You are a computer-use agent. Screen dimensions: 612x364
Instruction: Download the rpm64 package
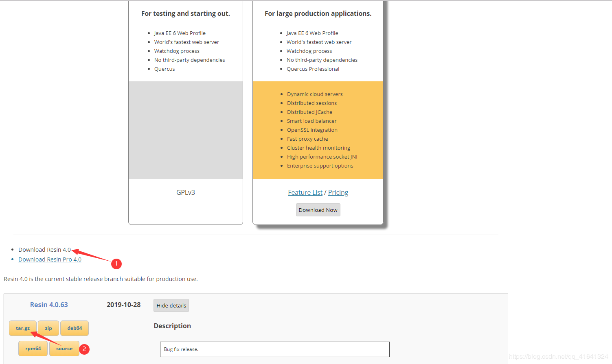[33, 349]
